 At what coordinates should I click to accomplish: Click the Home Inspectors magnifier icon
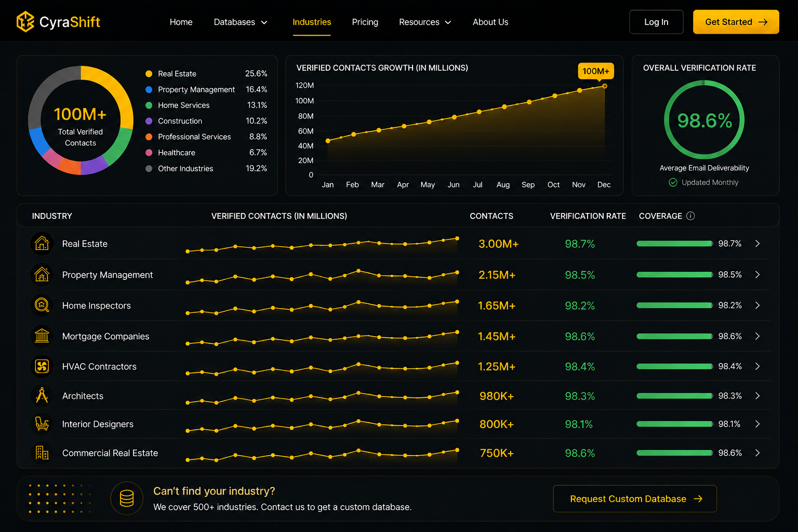[42, 305]
